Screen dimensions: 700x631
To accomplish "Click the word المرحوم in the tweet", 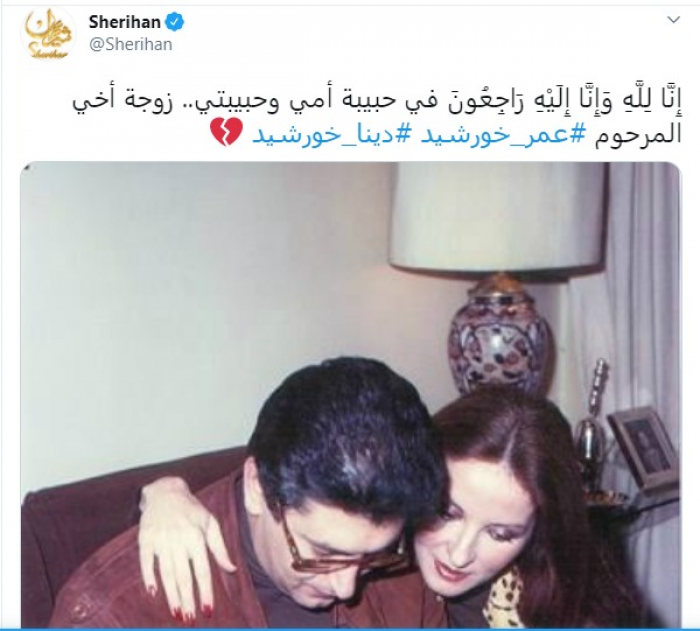I will [x=638, y=135].
